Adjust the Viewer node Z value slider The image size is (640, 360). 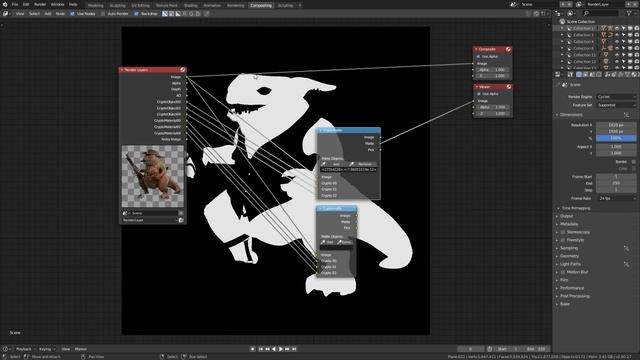tap(492, 113)
